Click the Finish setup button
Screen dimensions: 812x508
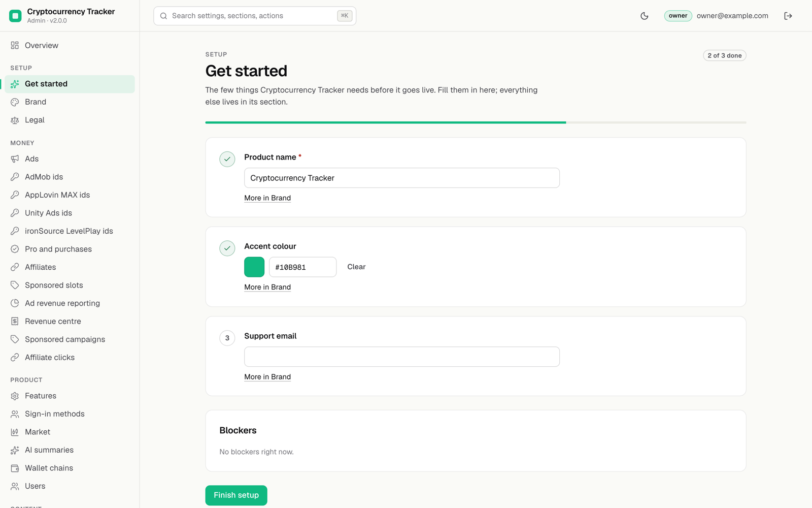tap(236, 495)
